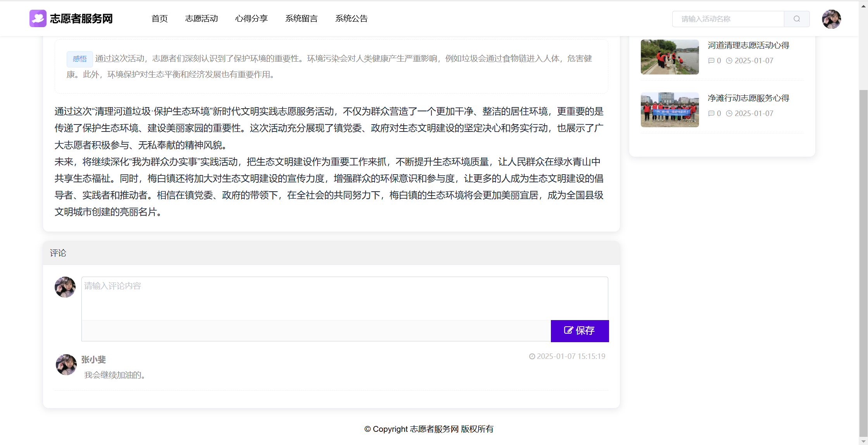Click the clock icon by comment timestamp
Viewport: 868px width, 445px height.
coord(532,356)
